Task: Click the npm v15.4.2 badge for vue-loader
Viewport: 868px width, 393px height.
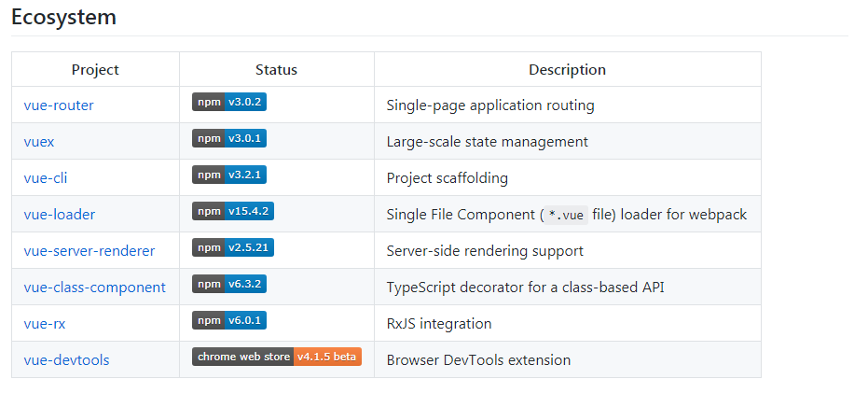Action: [233, 211]
